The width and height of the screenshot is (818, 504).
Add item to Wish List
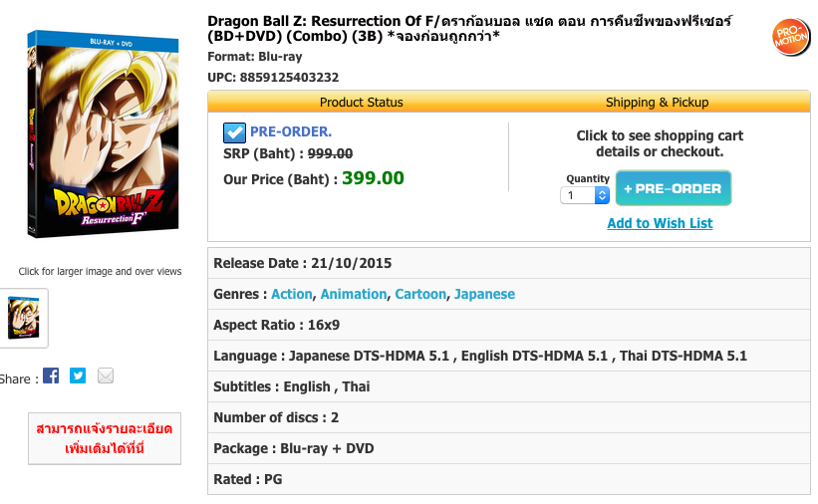(x=660, y=223)
